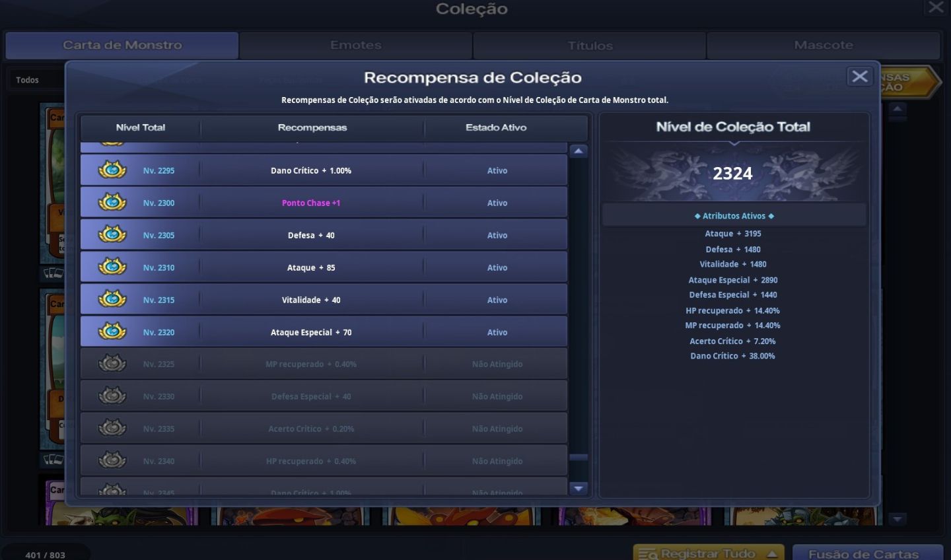This screenshot has height=560, width=951.
Task: Close the Coleção window behind the dialog
Action: coord(936,8)
